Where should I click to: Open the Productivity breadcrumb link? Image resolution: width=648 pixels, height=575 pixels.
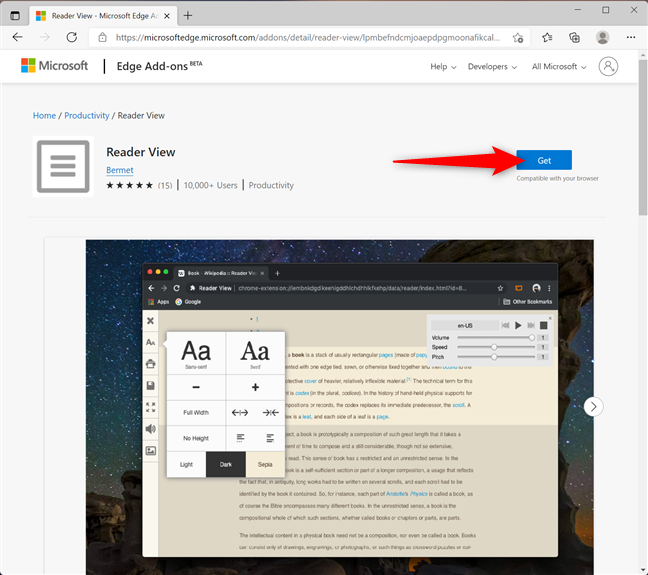pos(87,116)
